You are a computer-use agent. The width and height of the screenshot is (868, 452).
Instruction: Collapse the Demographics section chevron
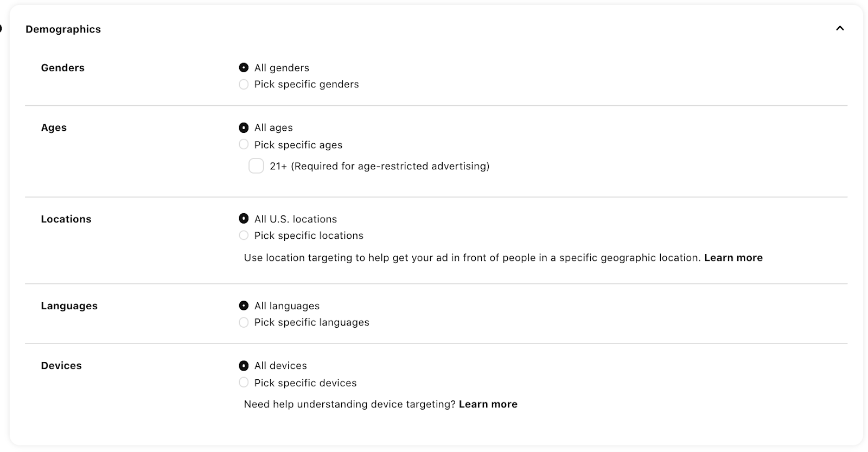click(840, 28)
